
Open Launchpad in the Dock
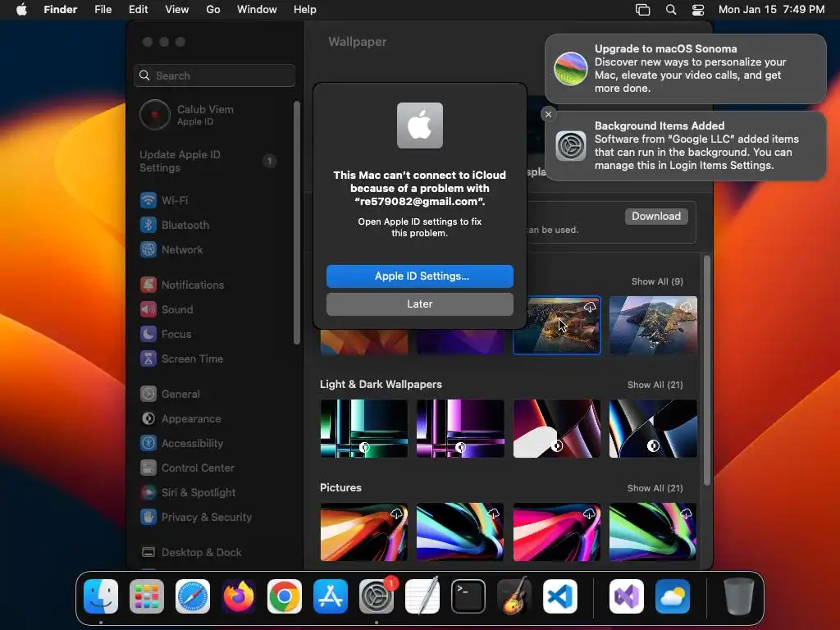(x=147, y=596)
